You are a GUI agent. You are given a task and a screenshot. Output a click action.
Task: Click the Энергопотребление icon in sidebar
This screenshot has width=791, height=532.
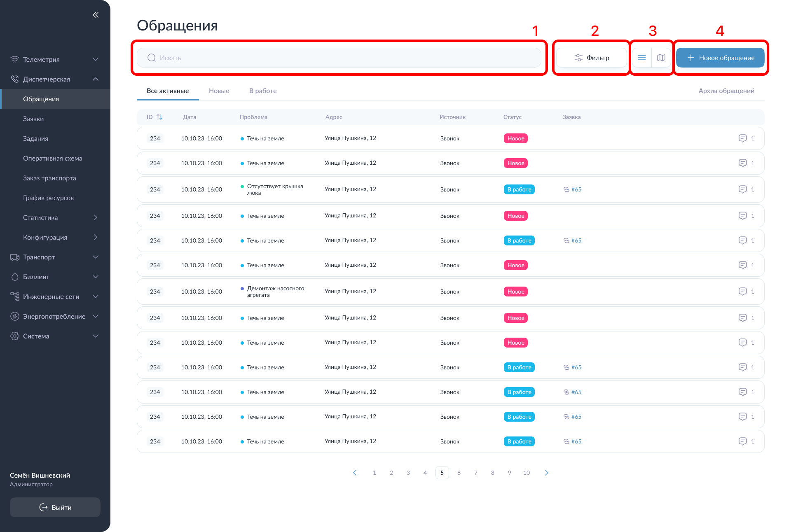click(x=15, y=316)
